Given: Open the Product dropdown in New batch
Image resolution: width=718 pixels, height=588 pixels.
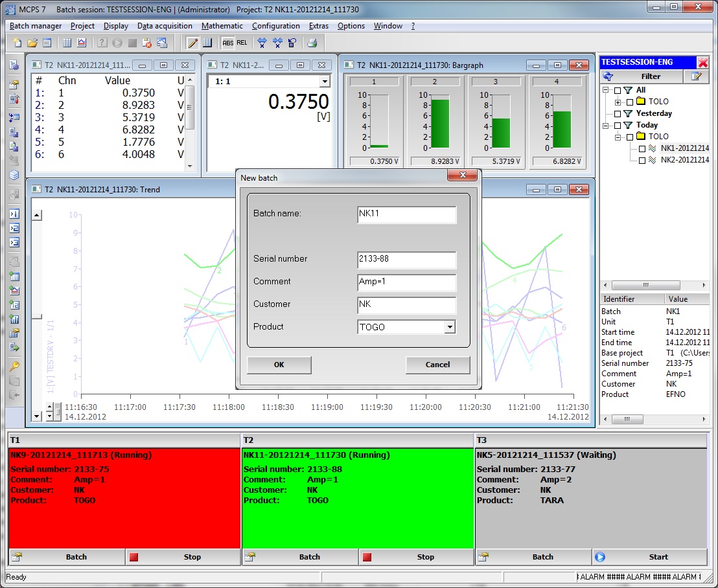Looking at the screenshot, I should 450,328.
